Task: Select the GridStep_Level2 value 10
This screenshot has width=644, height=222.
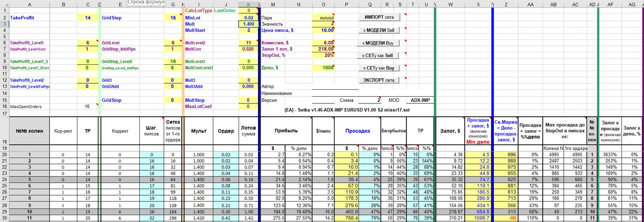Action: [x=173, y=61]
